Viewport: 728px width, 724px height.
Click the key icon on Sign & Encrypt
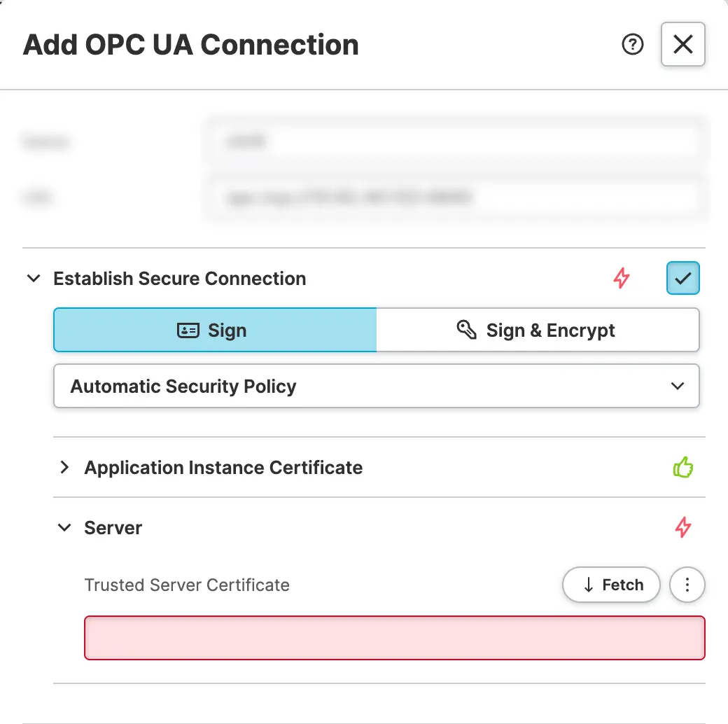[467, 330]
